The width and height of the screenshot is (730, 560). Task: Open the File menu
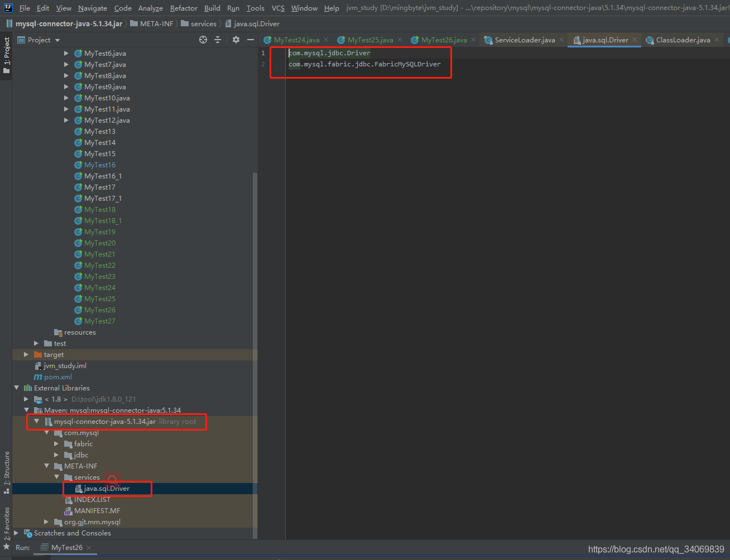pyautogui.click(x=25, y=8)
